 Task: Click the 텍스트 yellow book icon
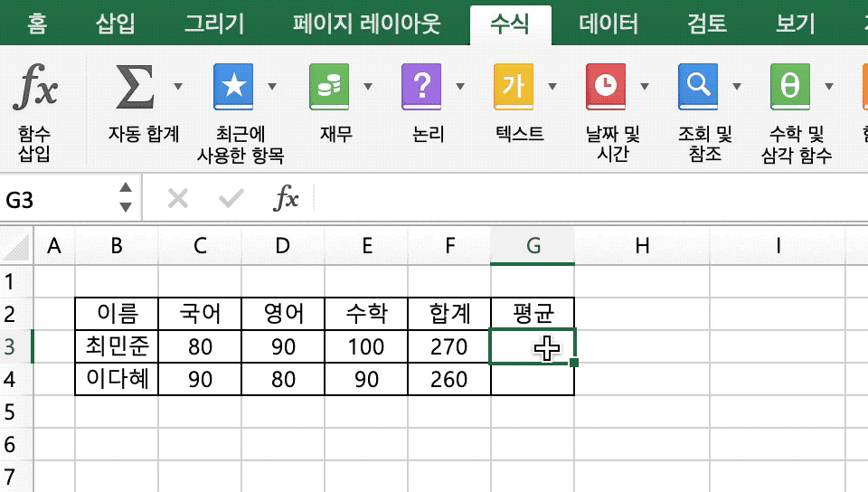click(x=514, y=86)
